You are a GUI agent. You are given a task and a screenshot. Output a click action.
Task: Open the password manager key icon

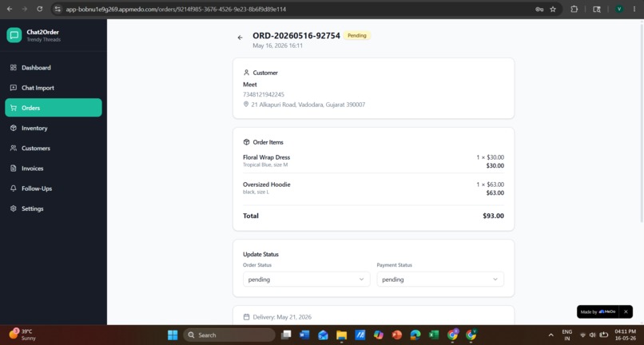[539, 9]
